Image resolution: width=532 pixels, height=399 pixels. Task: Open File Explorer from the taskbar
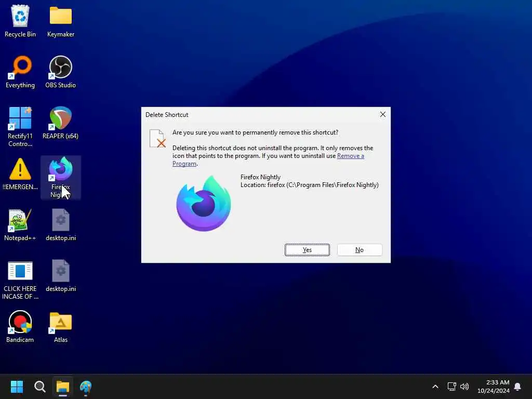click(x=63, y=387)
